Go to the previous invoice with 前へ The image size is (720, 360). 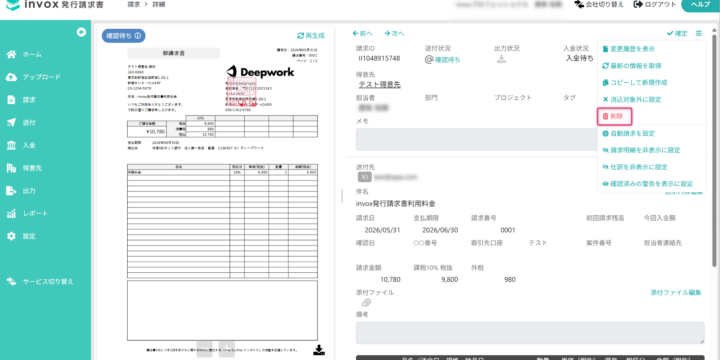click(x=362, y=33)
